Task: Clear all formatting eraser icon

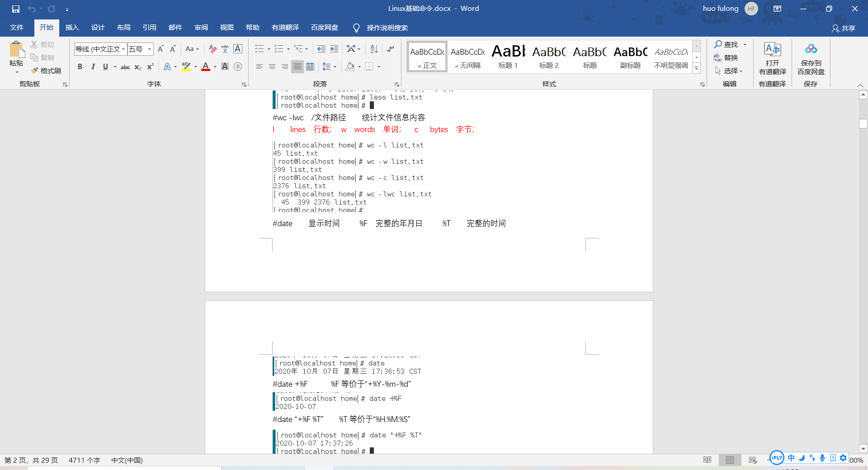Action: pos(212,49)
